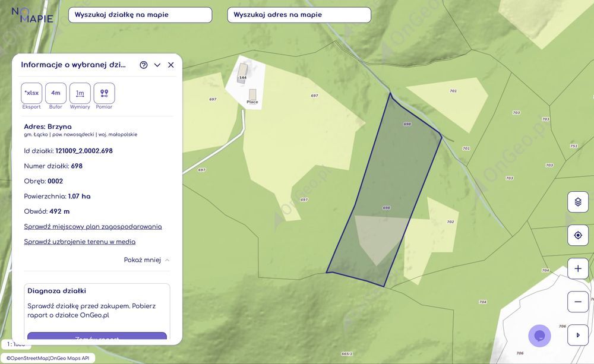The image size is (594, 364).
Task: Click the xlsx Eksport icon
Action: click(31, 93)
